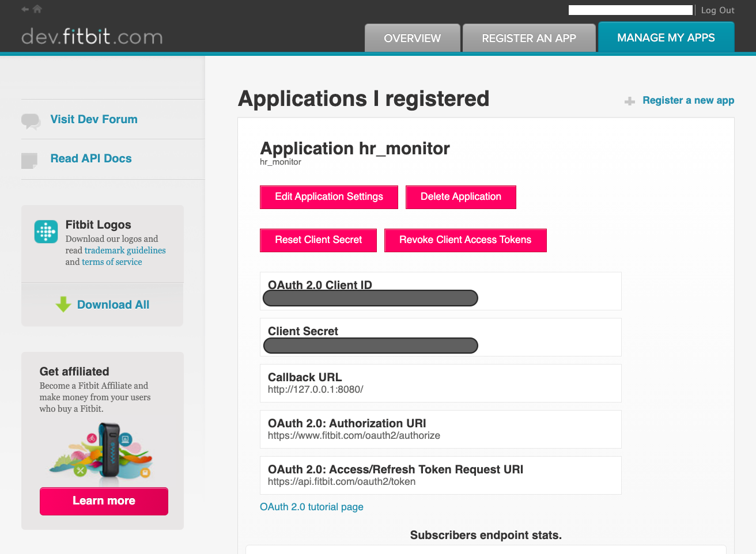This screenshot has width=756, height=554.
Task: Open the OAuth 2.0 tutorial page link
Action: tap(311, 507)
